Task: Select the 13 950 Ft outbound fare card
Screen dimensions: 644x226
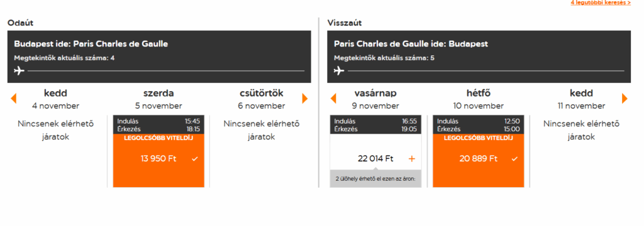Action: [158, 152]
